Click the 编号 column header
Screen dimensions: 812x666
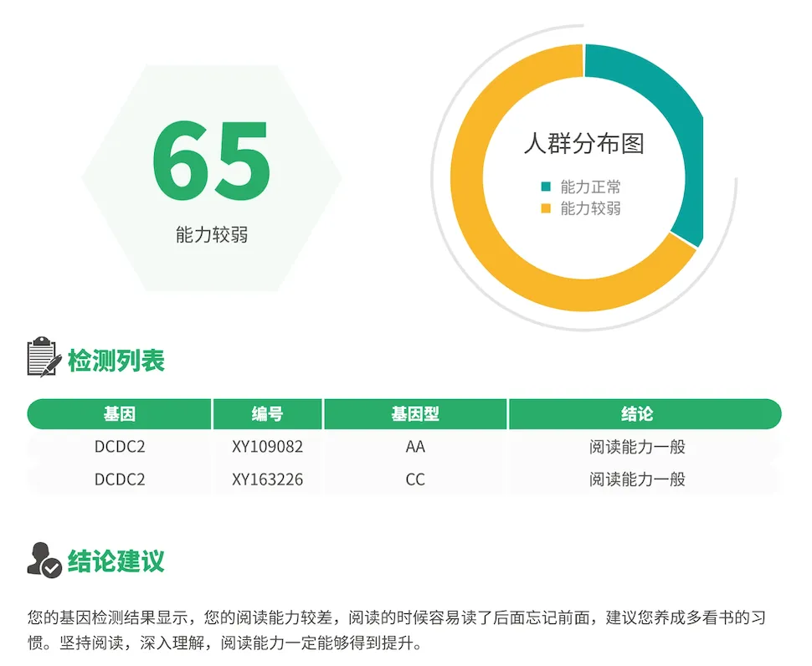pos(267,414)
